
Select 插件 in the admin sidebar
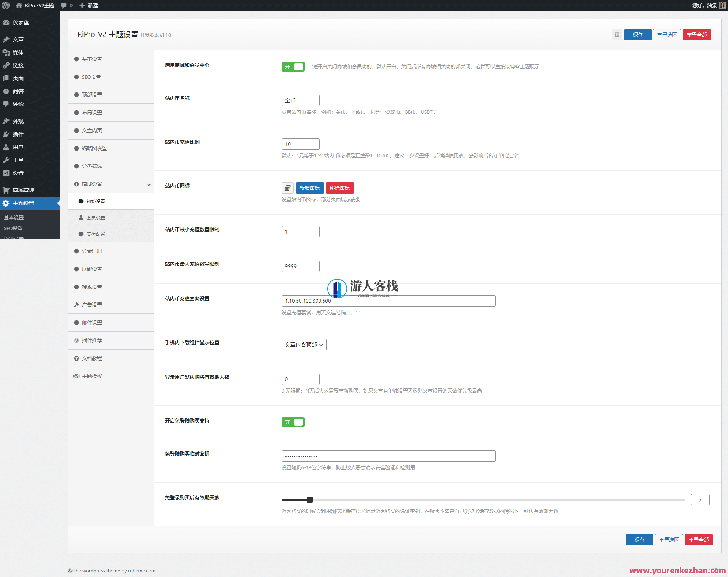(x=18, y=134)
